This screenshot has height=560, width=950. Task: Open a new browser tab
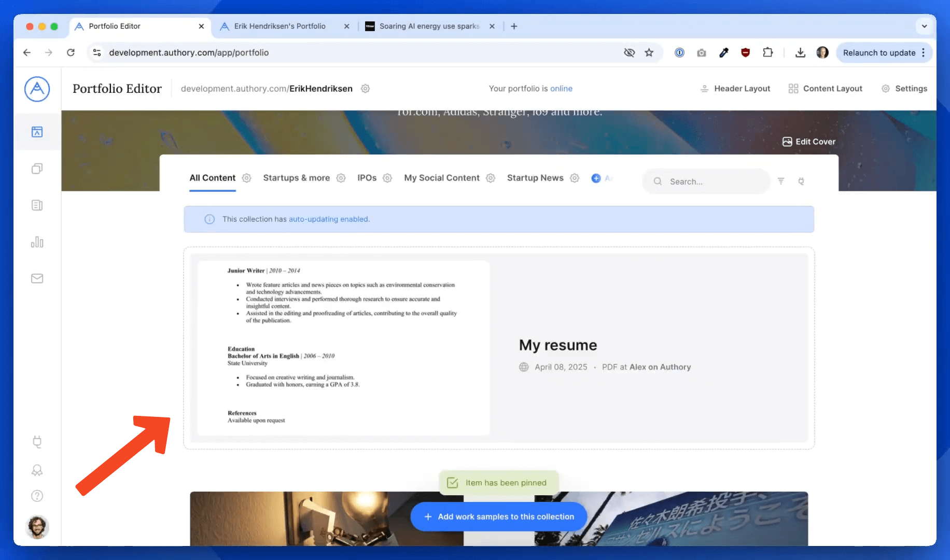(x=514, y=26)
